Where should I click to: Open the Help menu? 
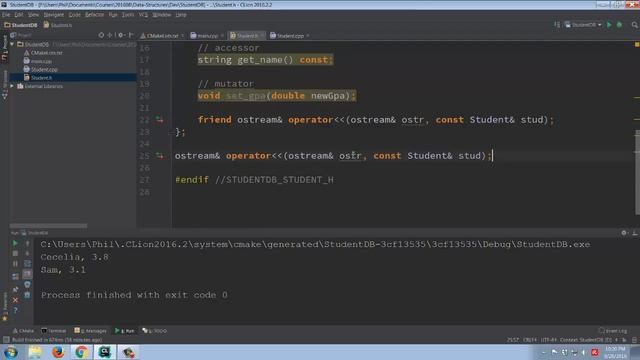point(181,15)
